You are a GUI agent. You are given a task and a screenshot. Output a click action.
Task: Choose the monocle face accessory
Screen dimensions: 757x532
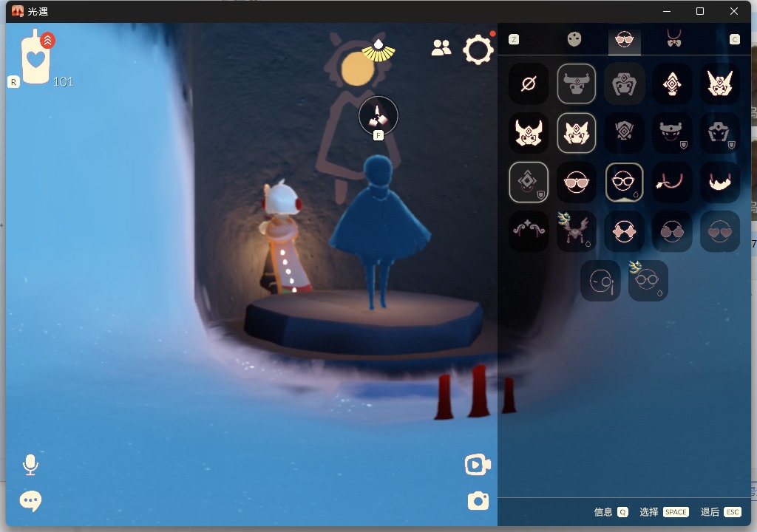pyautogui.click(x=600, y=281)
